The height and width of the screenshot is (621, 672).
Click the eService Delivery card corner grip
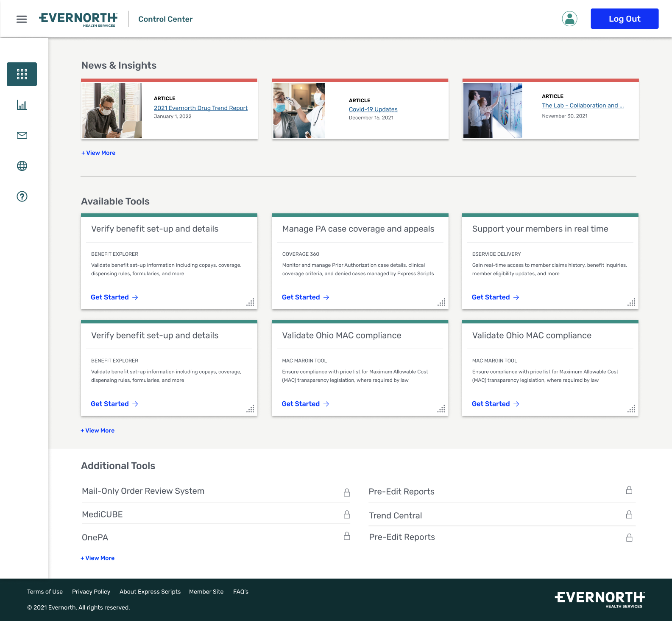click(632, 302)
